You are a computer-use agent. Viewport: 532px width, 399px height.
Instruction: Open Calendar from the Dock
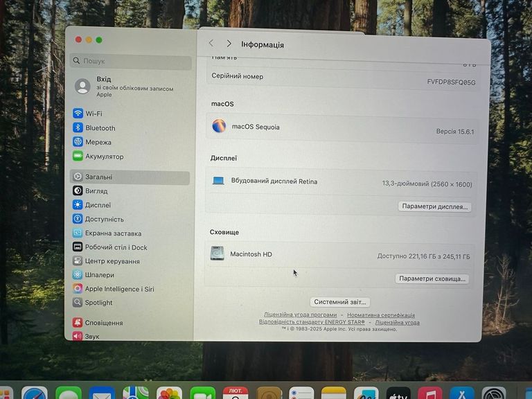236,393
